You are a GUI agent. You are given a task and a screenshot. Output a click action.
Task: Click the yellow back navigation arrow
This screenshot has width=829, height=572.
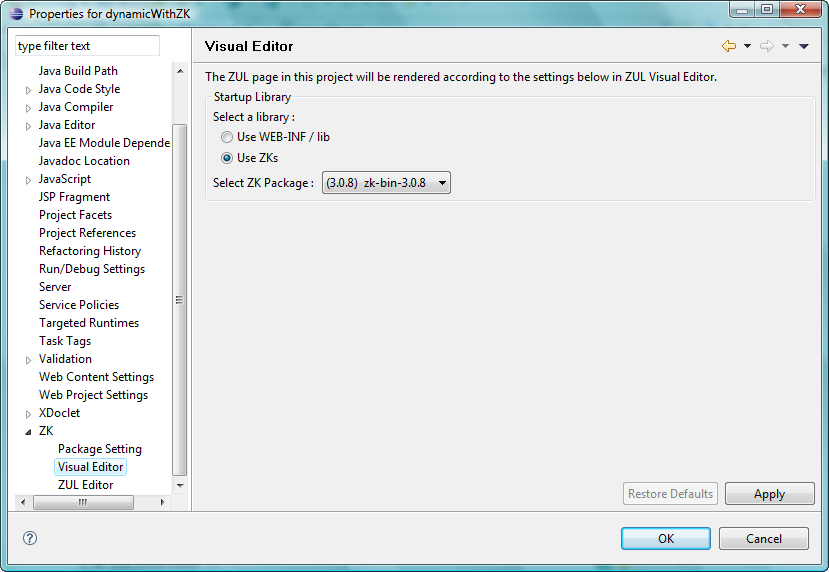pos(729,46)
